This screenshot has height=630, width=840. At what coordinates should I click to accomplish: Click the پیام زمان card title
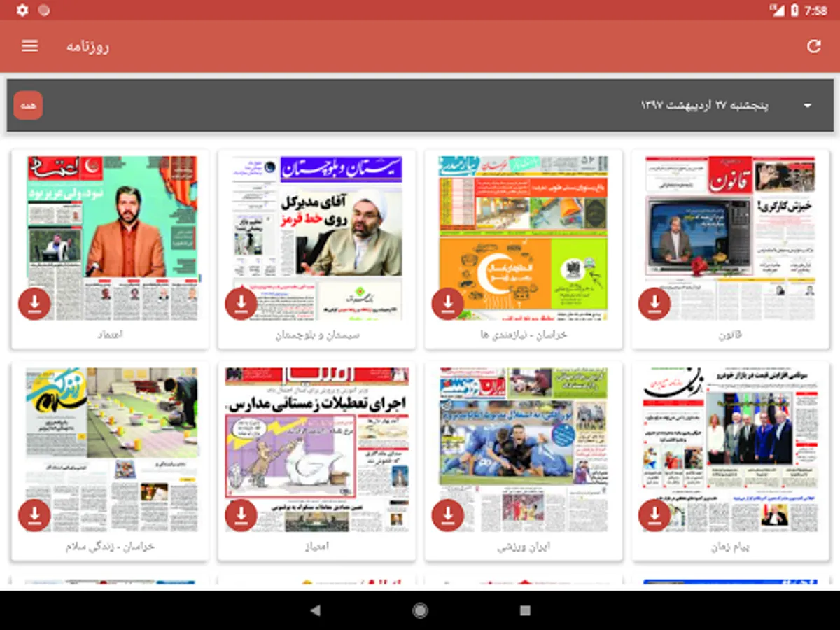(x=731, y=547)
